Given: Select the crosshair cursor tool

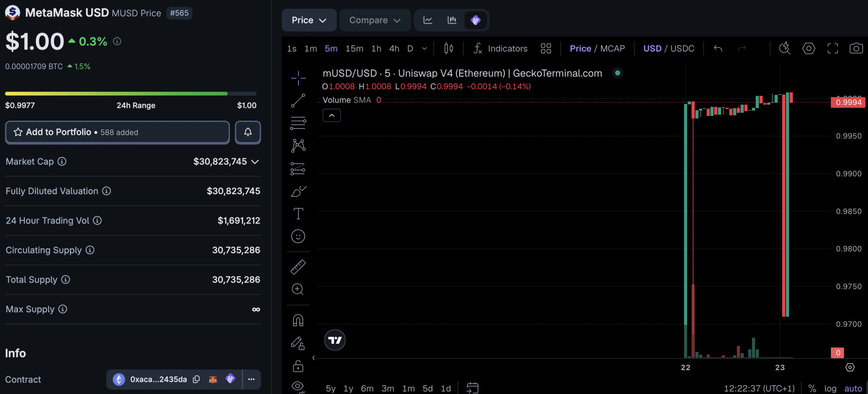Looking at the screenshot, I should coord(298,78).
